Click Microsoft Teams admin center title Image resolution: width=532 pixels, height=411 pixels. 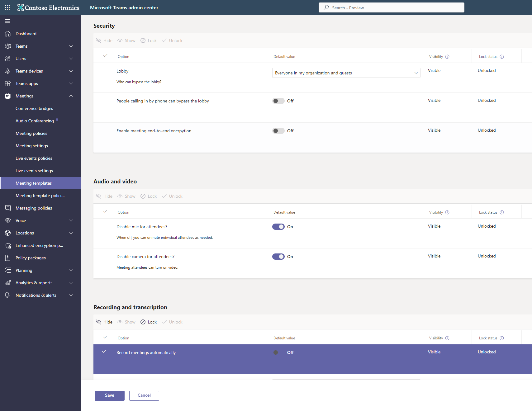click(x=124, y=7)
